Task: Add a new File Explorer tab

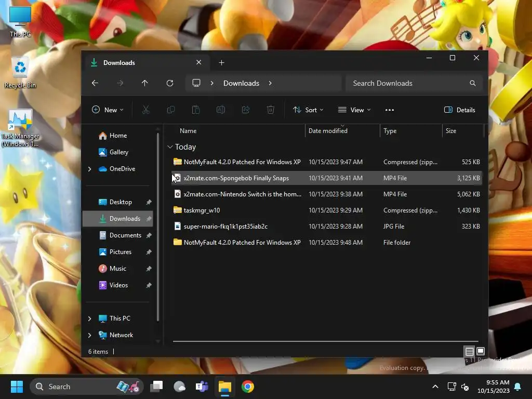Action: [221, 63]
